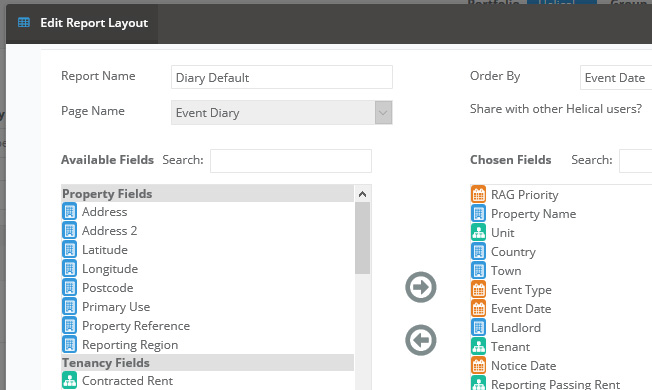Click the building icon beside Property Name
The width and height of the screenshot is (652, 390).
[x=479, y=213]
